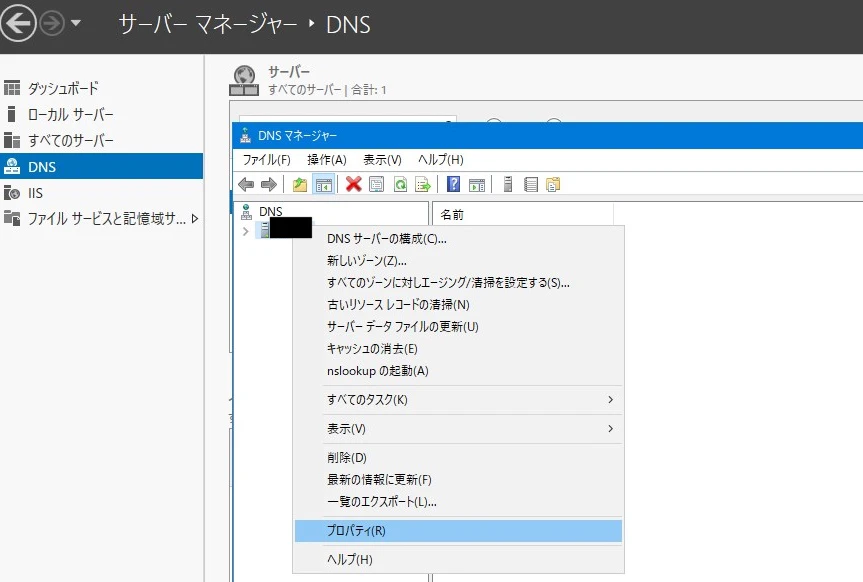Select 削除(D) in the context menu

458,458
